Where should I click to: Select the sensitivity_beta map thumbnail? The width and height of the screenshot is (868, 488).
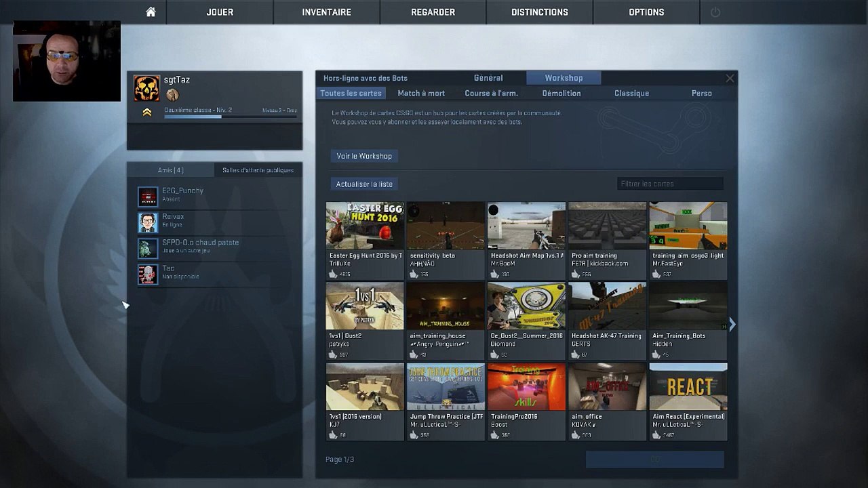446,226
